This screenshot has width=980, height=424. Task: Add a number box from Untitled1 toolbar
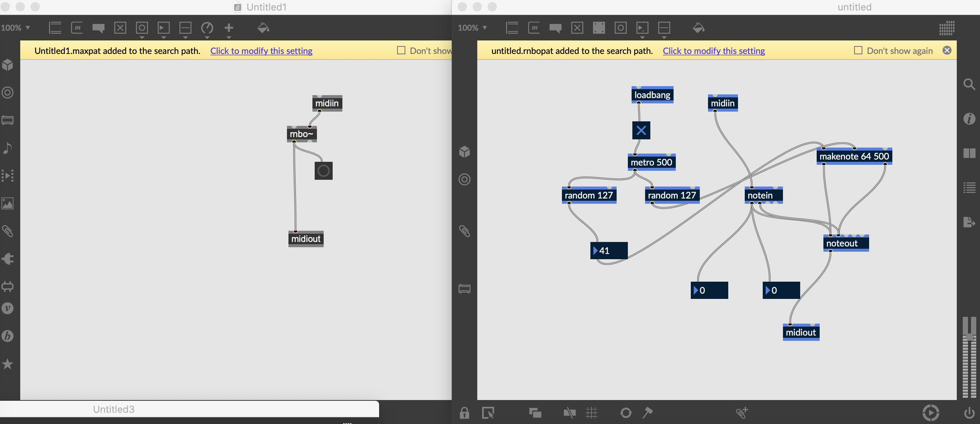pos(164,28)
